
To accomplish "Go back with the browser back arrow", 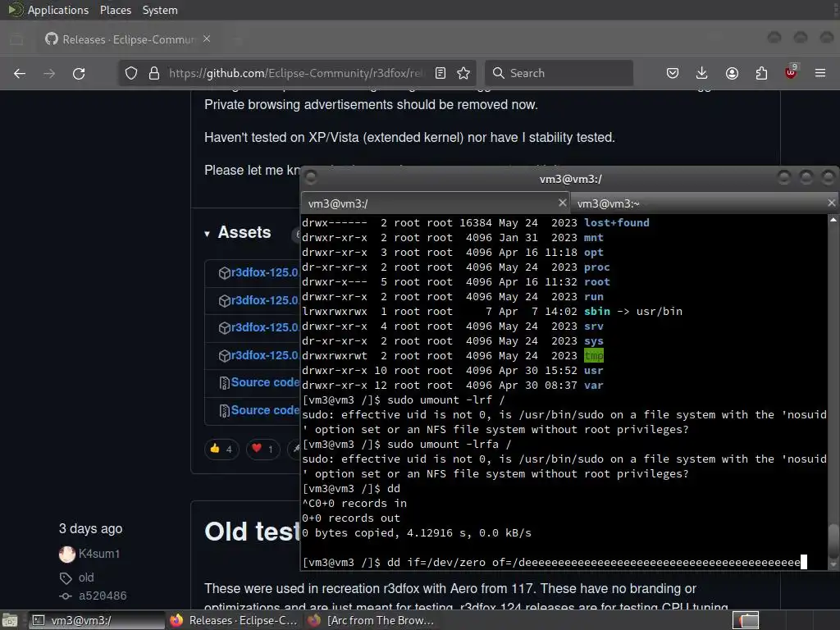I will [x=20, y=73].
